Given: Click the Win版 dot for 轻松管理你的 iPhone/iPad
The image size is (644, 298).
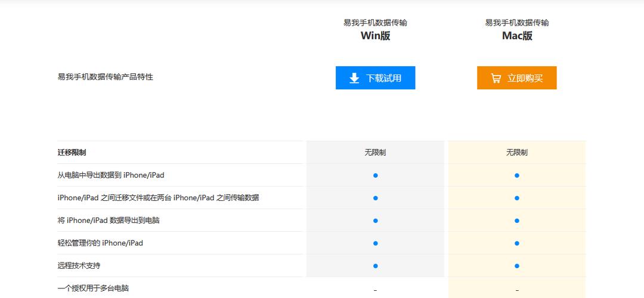Looking at the screenshot, I should pos(376,243).
